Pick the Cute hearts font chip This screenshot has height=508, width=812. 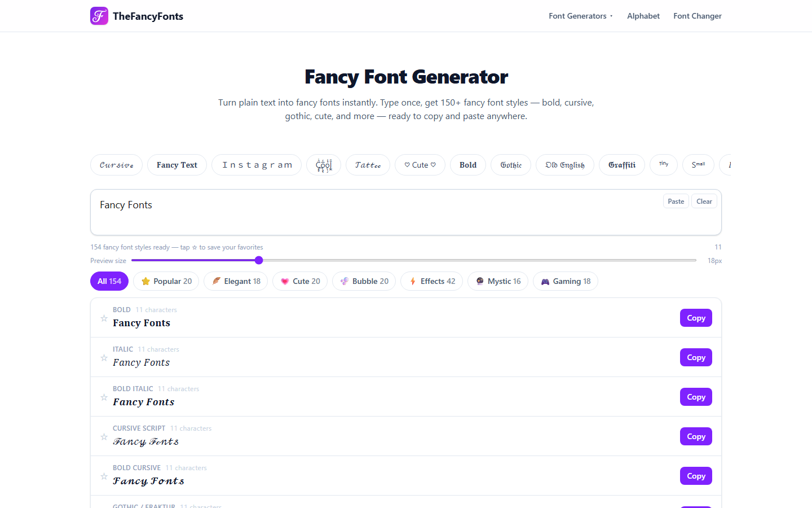420,165
